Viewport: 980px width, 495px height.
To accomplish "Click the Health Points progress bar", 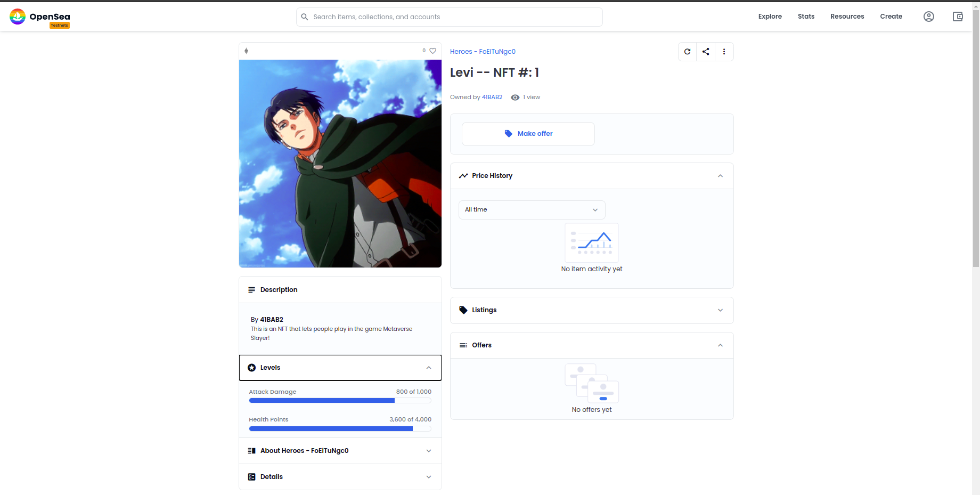I will tap(340, 428).
